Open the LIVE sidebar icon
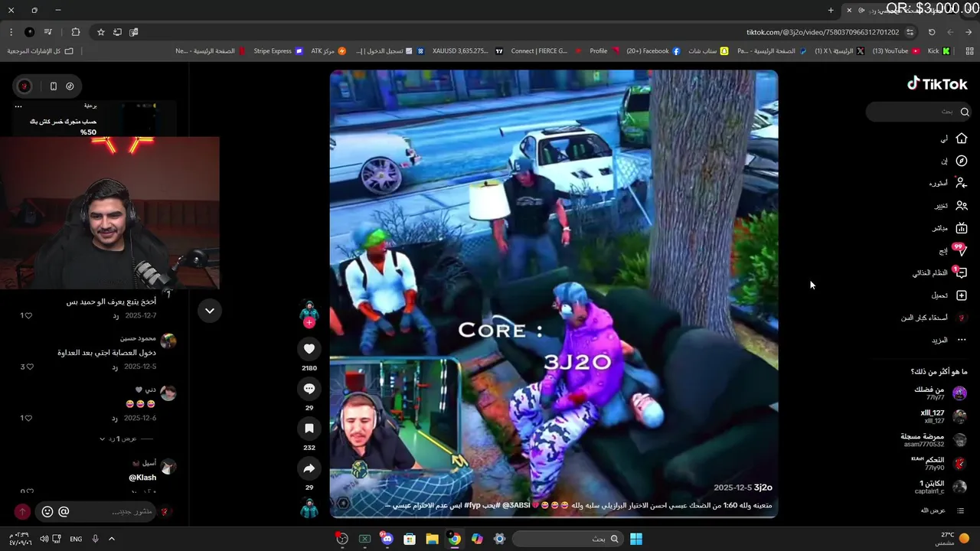This screenshot has width=980, height=551. pyautogui.click(x=962, y=228)
